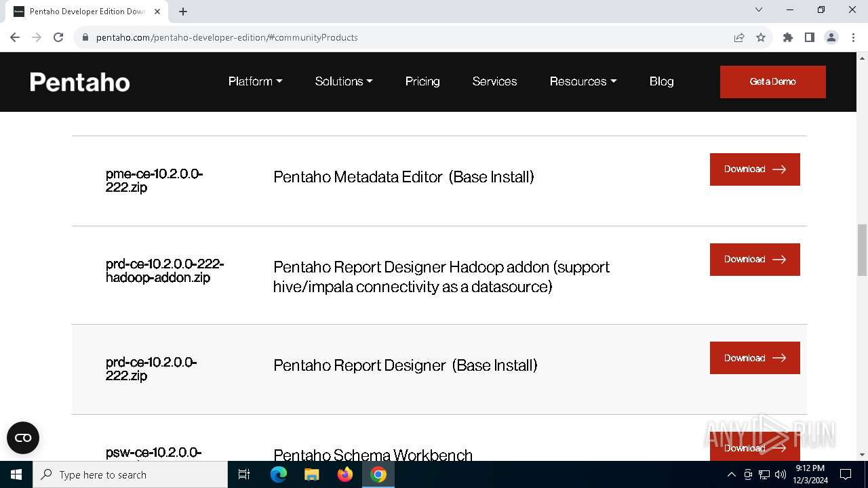
Task: Click the tab search chevron
Action: (x=759, y=10)
